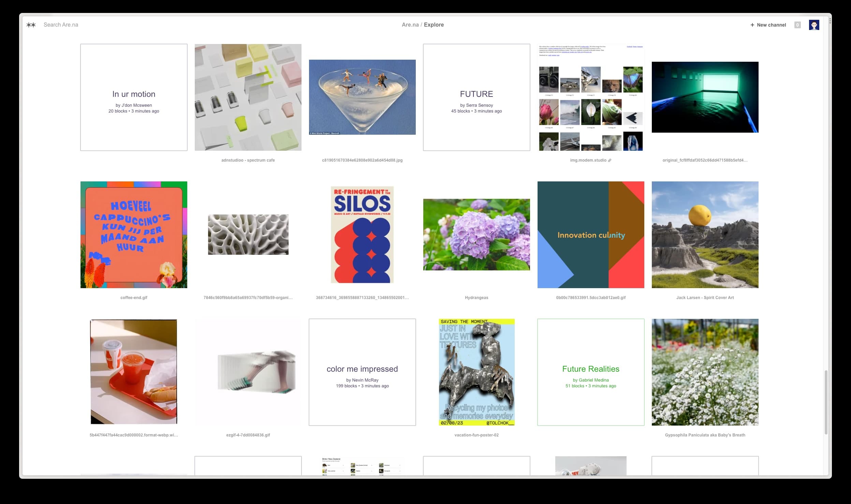
Task: Open the SILOS poster thumbnail
Action: point(362,235)
